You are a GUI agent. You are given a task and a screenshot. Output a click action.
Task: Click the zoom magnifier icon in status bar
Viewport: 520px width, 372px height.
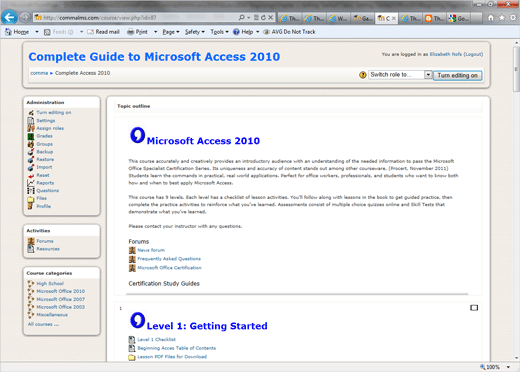pos(482,367)
